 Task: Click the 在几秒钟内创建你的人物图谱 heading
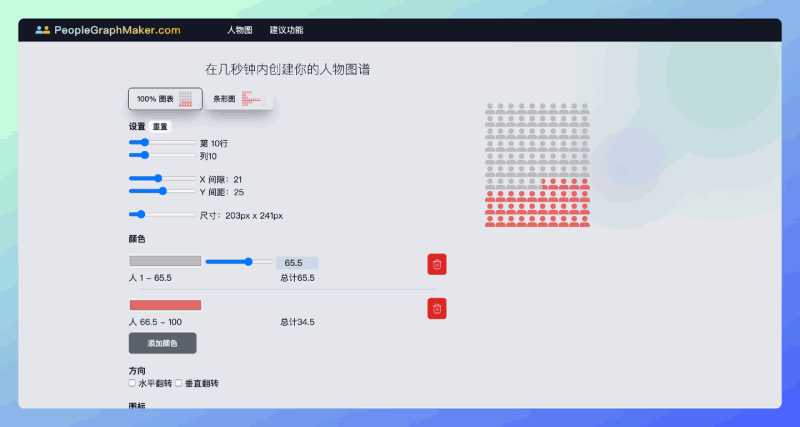[288, 70]
